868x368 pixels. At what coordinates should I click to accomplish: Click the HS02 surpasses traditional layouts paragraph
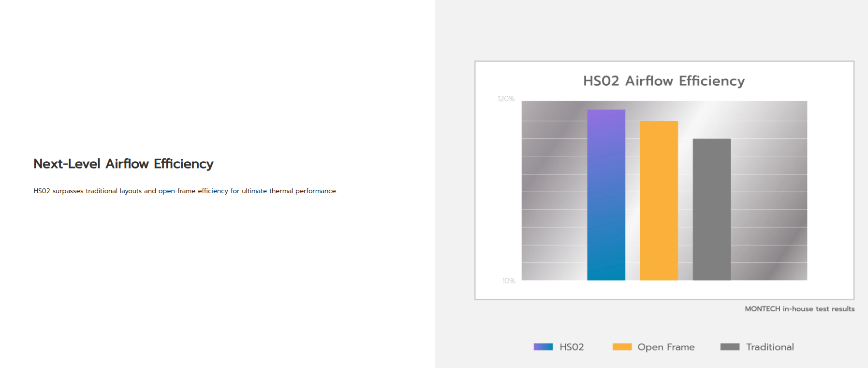point(185,191)
